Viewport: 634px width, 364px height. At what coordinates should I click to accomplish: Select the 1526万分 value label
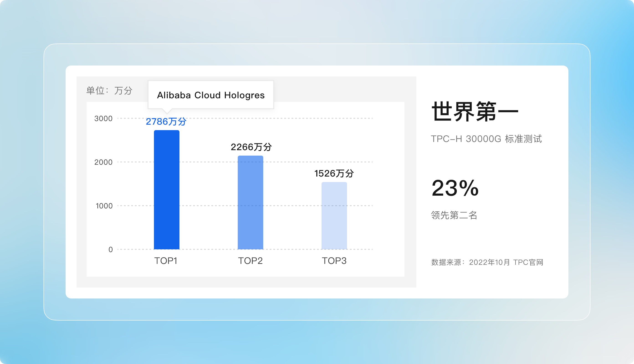(334, 174)
